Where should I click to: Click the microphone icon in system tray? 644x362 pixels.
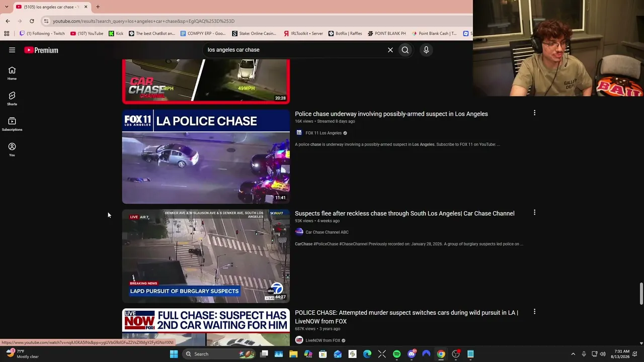[584, 354]
